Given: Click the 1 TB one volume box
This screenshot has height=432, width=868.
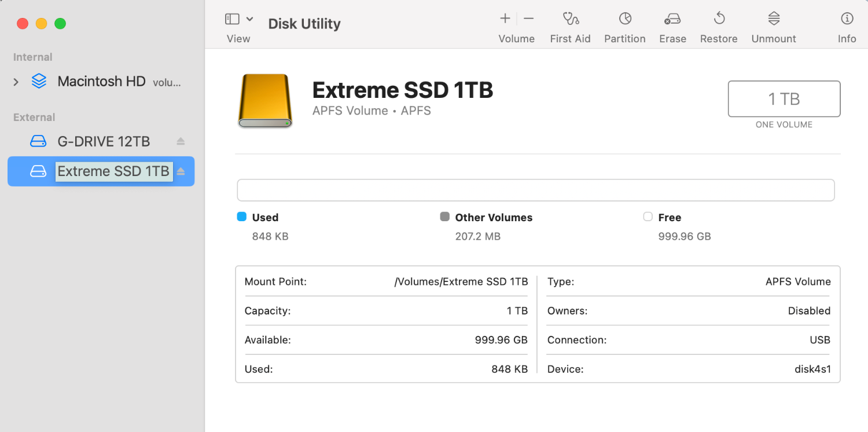Looking at the screenshot, I should coord(784,99).
